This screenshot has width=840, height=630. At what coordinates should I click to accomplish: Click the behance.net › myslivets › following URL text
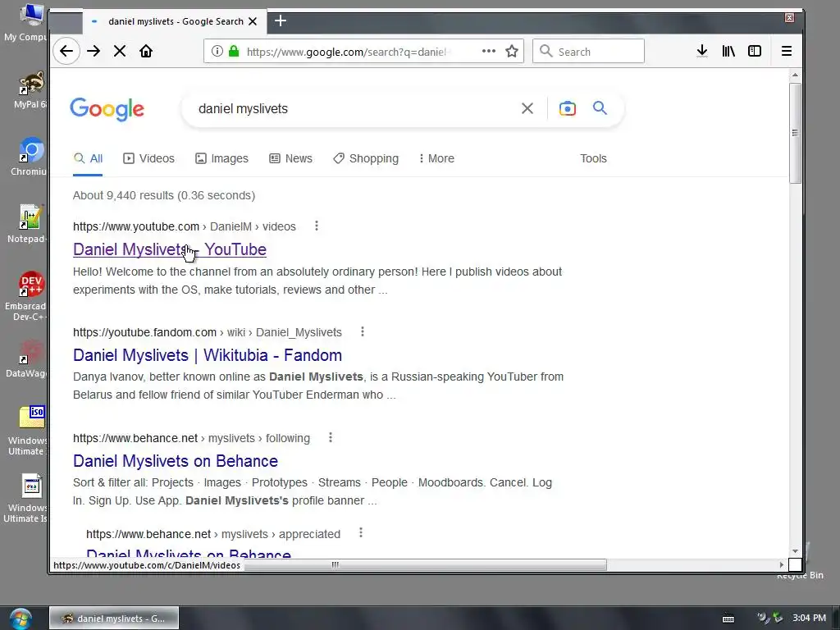pyautogui.click(x=191, y=438)
